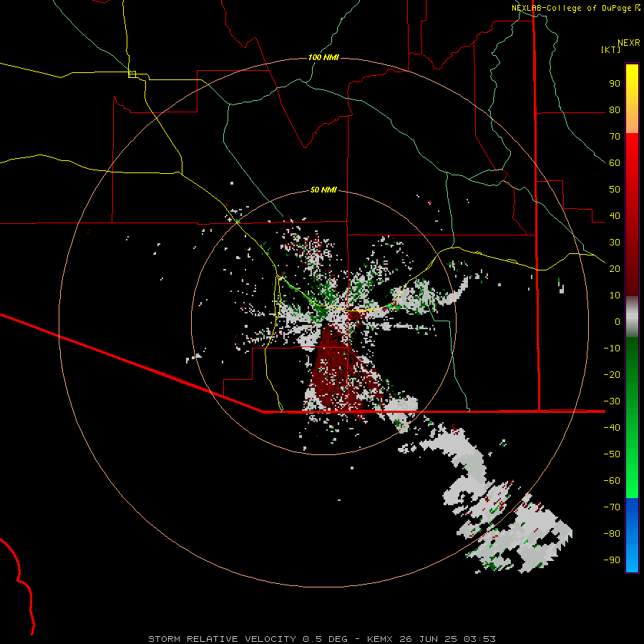Click the 40 value on the velocity scale

pos(615,216)
